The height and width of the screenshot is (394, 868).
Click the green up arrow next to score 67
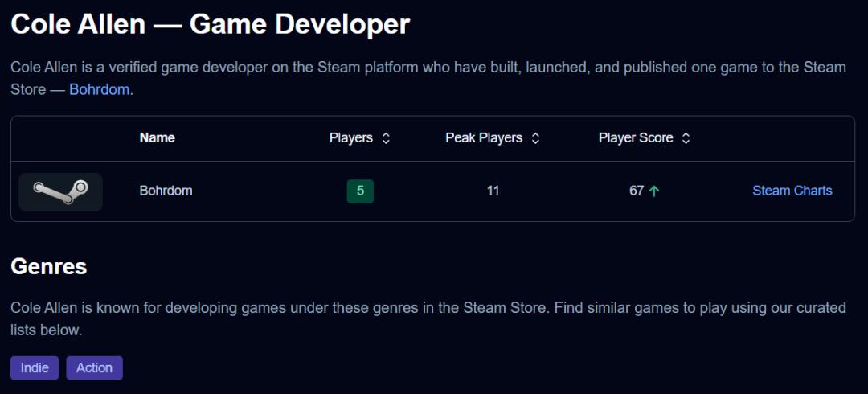654,191
